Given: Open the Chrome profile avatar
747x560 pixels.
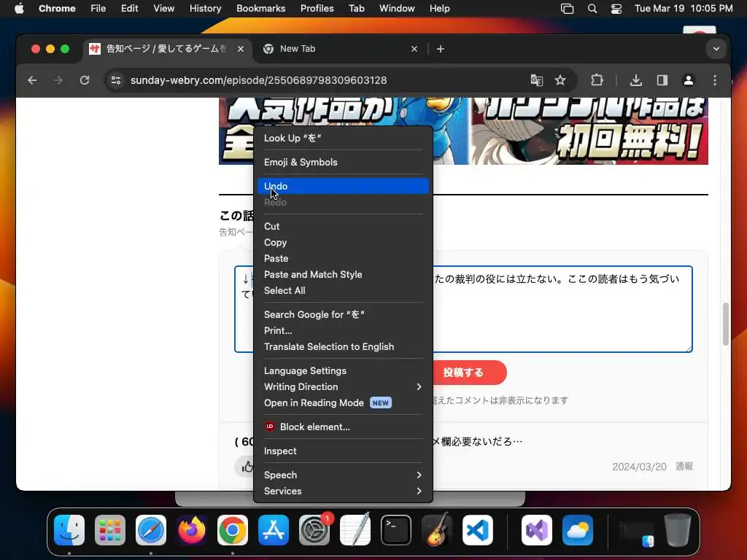Looking at the screenshot, I should point(689,80).
